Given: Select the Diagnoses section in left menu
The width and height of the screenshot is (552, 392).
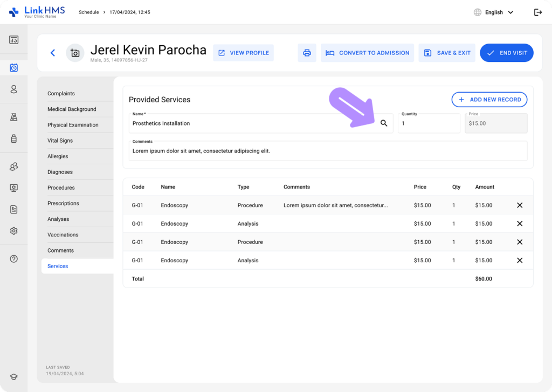Looking at the screenshot, I should click(59, 172).
